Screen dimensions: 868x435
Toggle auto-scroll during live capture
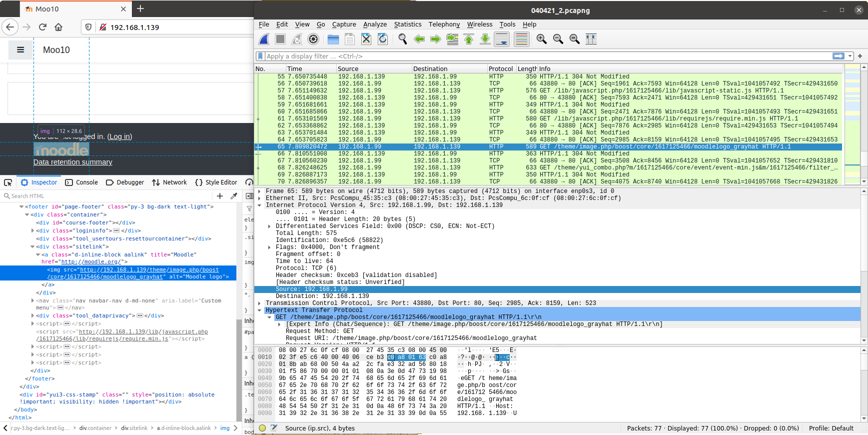502,39
